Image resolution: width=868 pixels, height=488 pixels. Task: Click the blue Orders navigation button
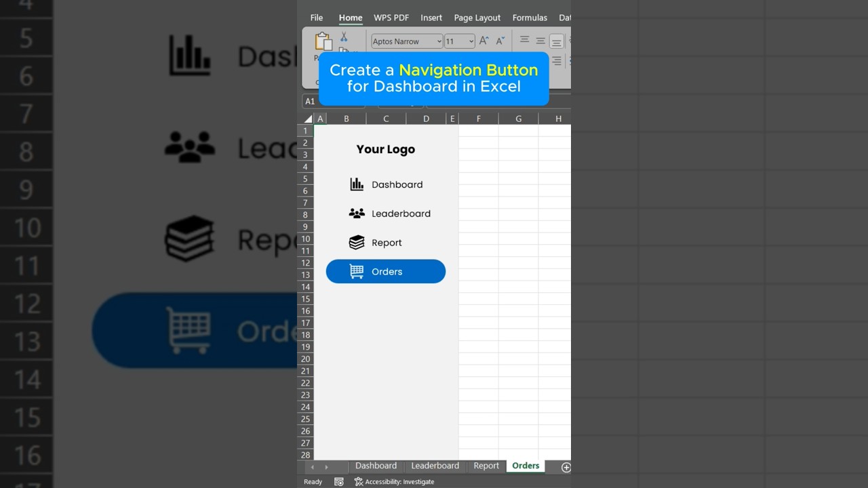point(386,272)
